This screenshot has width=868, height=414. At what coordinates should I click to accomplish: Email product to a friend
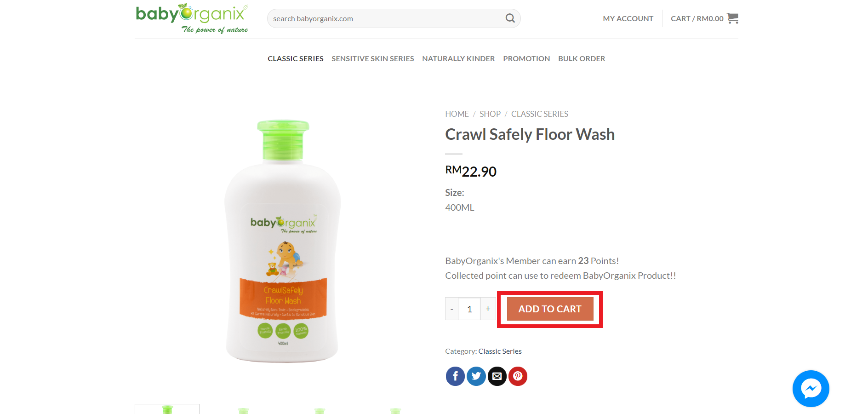click(x=497, y=376)
